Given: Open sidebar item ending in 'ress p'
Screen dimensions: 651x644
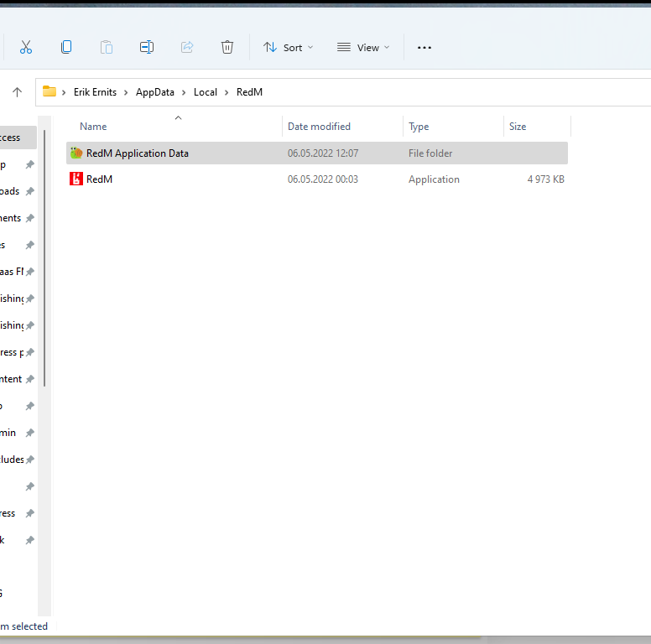Looking at the screenshot, I should point(18,352).
